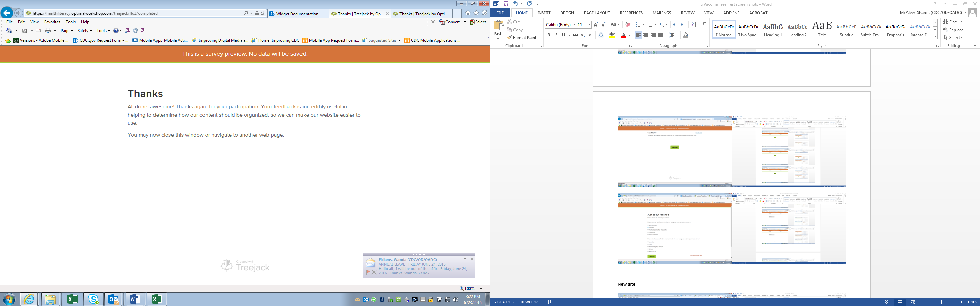
Task: Adjust the Word zoom slider
Action: point(942,302)
